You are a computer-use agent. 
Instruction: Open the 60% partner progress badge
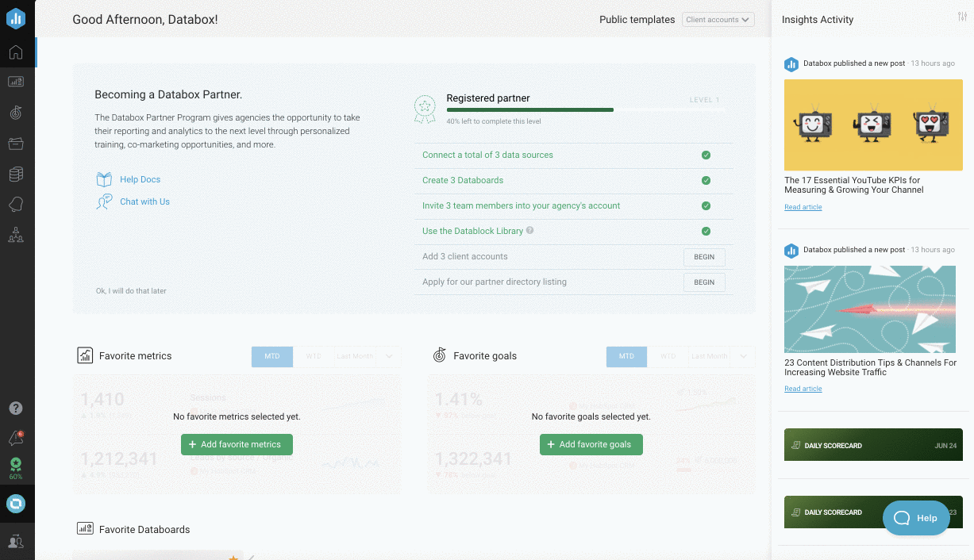pos(16,468)
